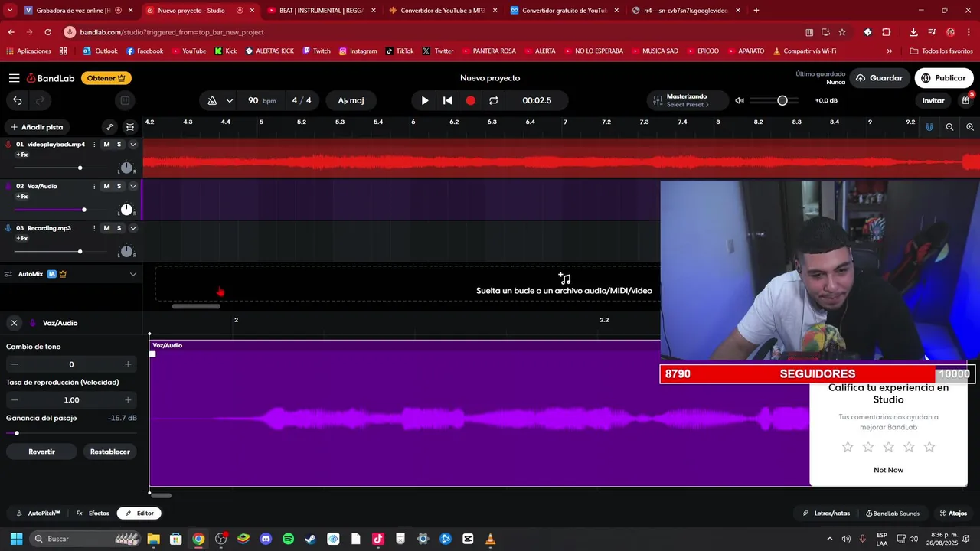Click Añadir pista to add track
The height and width of the screenshot is (551, 980).
[x=37, y=127]
